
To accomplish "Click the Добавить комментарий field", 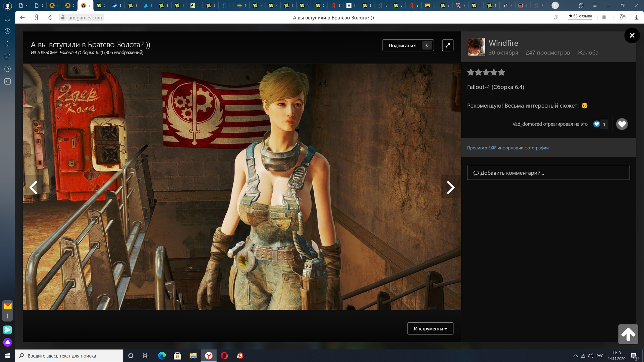I will tap(548, 173).
